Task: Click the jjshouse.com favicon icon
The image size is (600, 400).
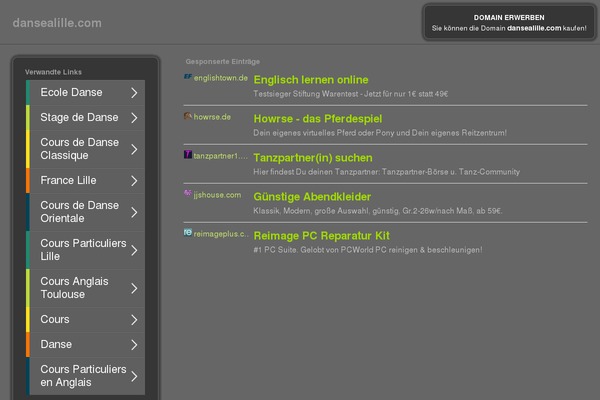Action: pos(188,193)
